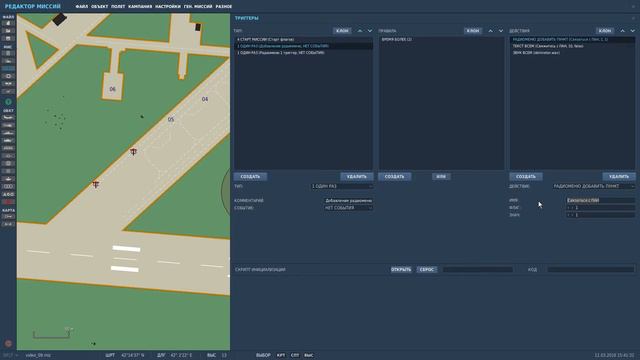Viewport: 640px width, 360px height.
Task: Select rule ВРЕМЯ БОЛЕЕ (1)
Action: tap(441, 40)
